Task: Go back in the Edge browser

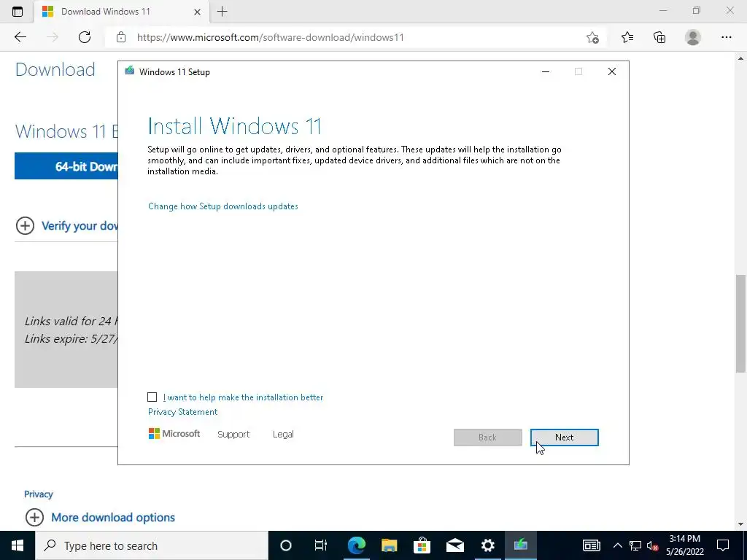Action: (20, 37)
